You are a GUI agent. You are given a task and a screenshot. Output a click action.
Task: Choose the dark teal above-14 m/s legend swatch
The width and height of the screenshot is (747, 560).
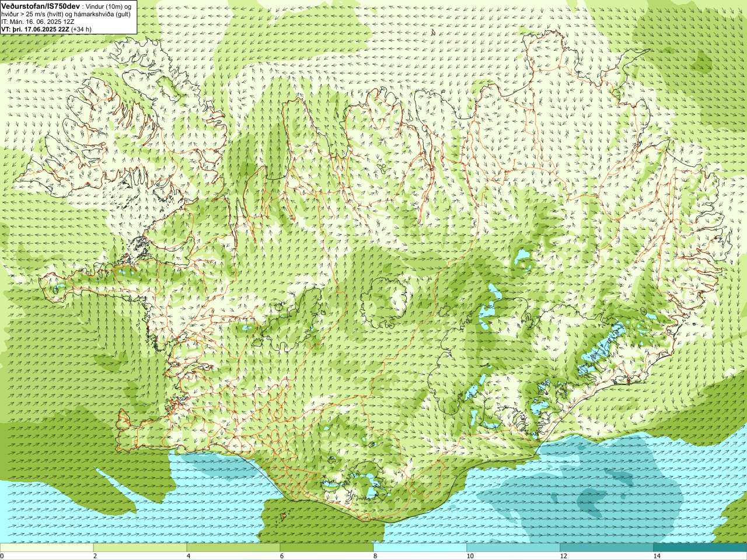point(700,548)
